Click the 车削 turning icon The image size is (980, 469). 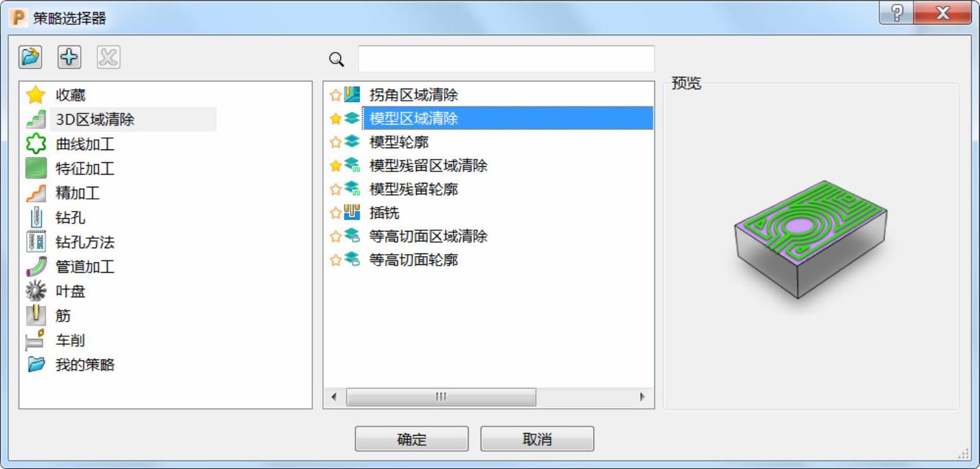(x=36, y=340)
